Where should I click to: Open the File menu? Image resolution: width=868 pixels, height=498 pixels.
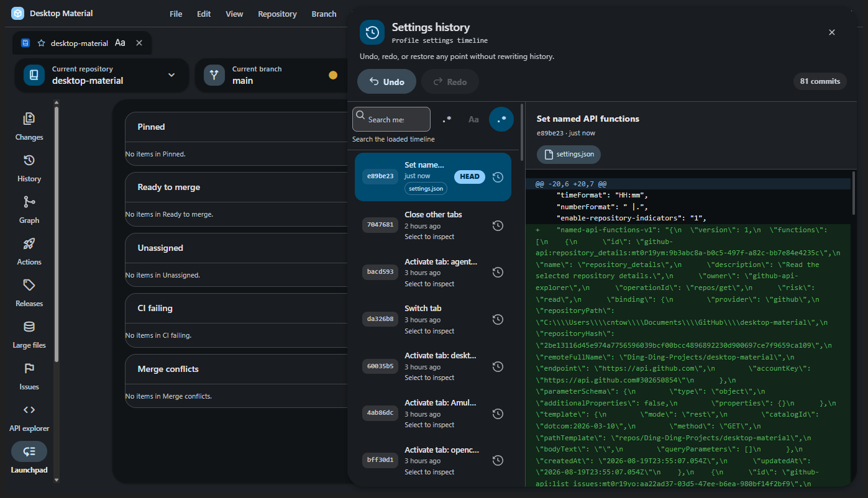tap(176, 14)
